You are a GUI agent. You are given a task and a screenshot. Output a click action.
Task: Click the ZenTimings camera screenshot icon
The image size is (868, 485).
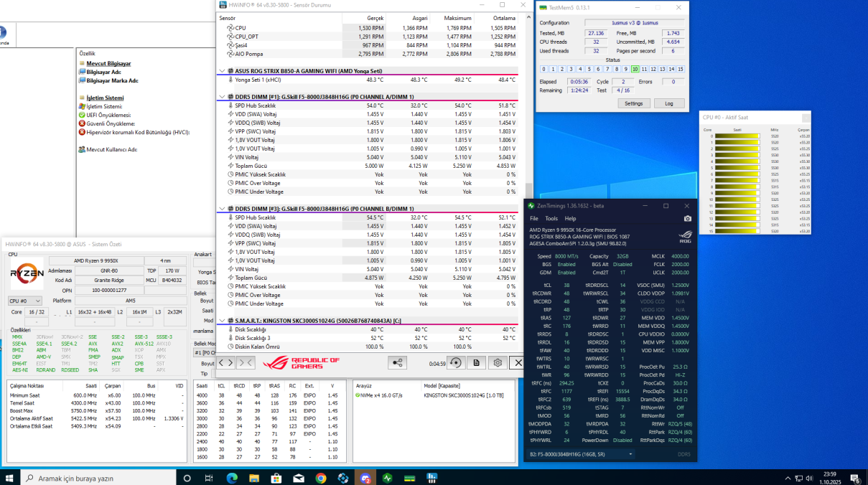pos(688,218)
